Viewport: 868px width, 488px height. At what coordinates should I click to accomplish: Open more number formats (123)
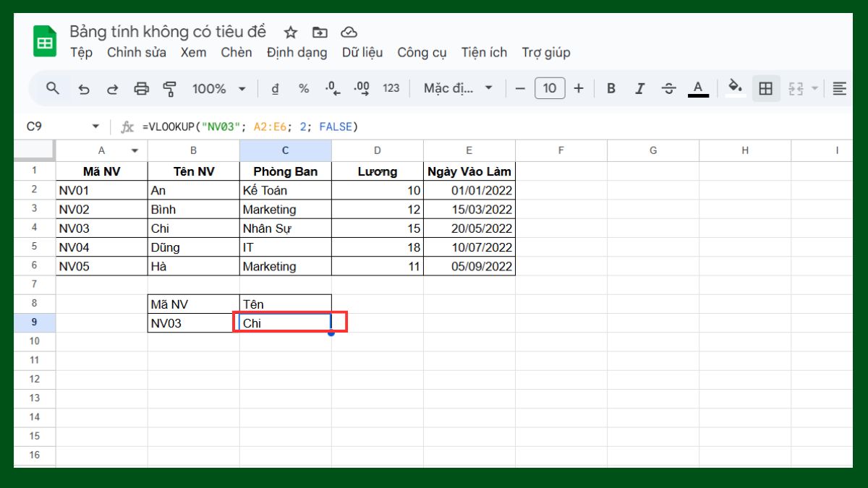click(x=391, y=88)
